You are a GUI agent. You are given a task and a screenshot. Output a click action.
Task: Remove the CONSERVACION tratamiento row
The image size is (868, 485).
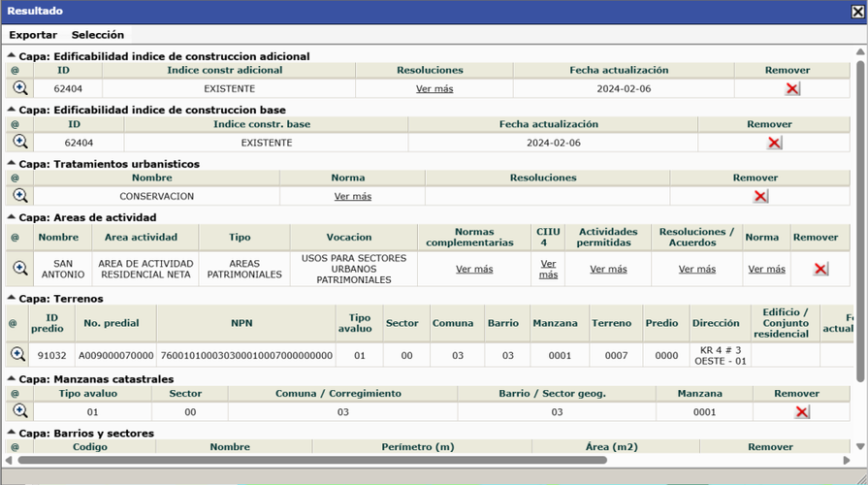(760, 196)
